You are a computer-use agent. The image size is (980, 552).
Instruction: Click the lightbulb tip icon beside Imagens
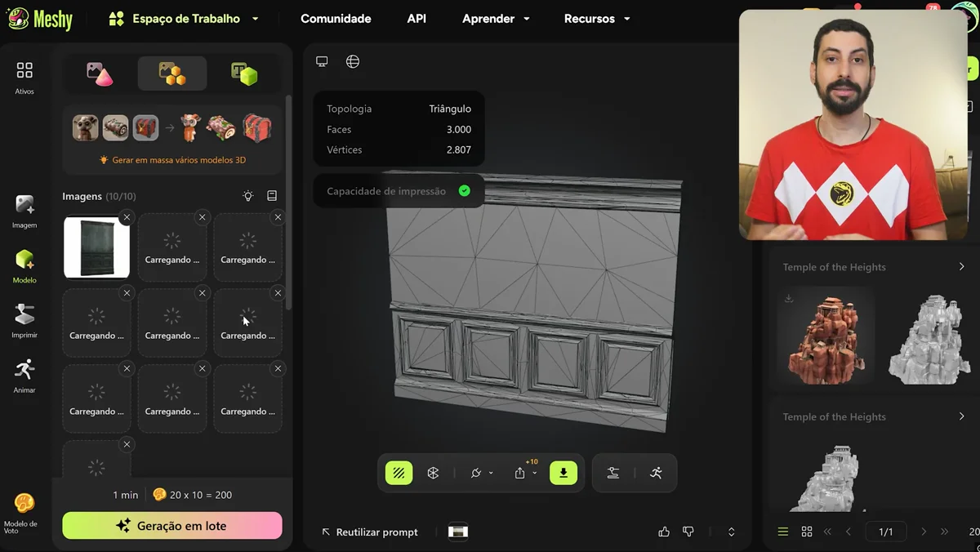[247, 196]
